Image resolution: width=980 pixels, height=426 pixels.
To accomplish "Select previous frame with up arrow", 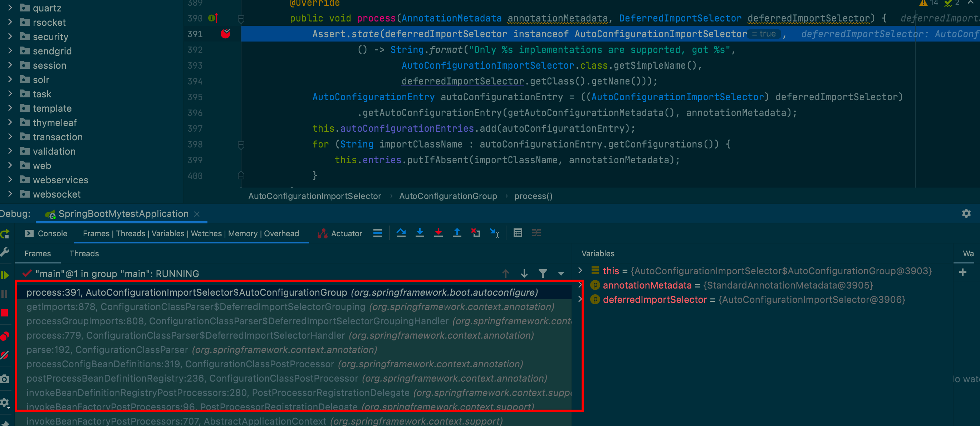I will 506,273.
